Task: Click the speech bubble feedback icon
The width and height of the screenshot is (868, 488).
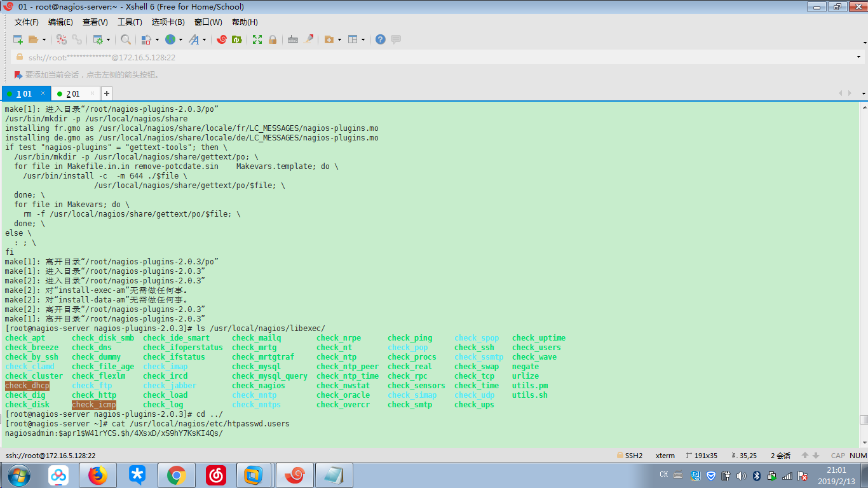Action: pyautogui.click(x=396, y=39)
